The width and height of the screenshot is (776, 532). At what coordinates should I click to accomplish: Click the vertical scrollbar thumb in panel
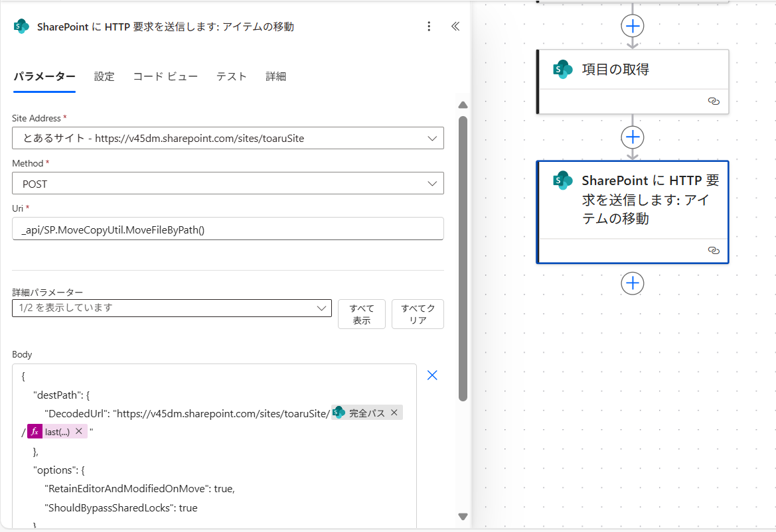point(463,258)
